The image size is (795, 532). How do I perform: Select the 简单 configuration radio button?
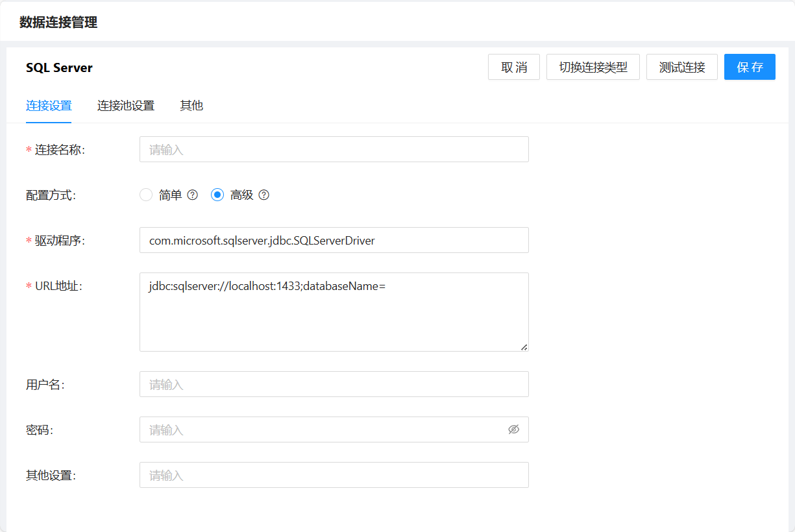tap(146, 195)
